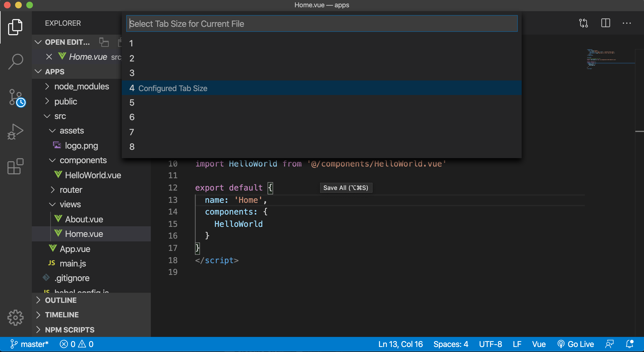The width and height of the screenshot is (644, 352).
Task: Open the Run and Debug view
Action: pyautogui.click(x=16, y=132)
